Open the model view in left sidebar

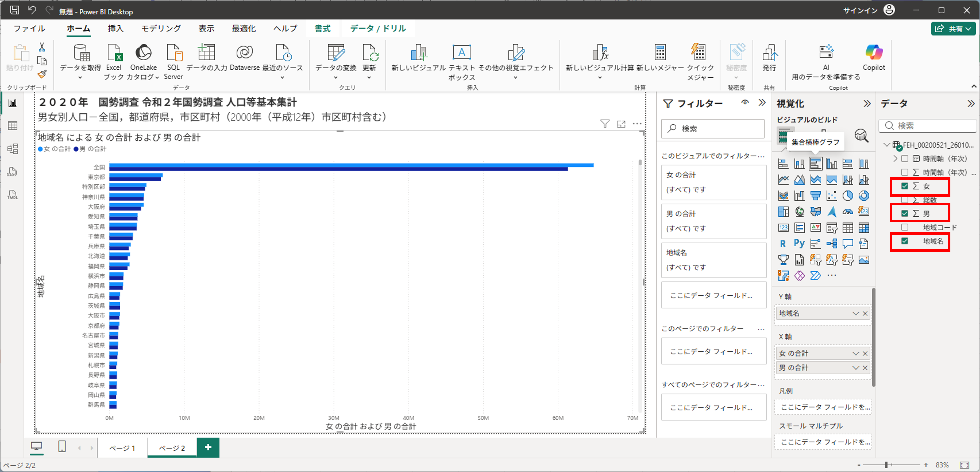pyautogui.click(x=13, y=148)
